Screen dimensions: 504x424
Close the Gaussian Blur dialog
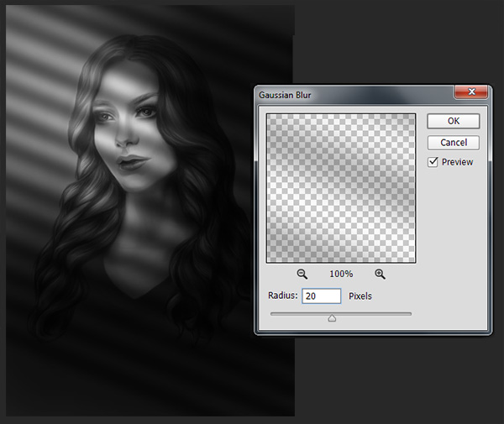click(471, 92)
